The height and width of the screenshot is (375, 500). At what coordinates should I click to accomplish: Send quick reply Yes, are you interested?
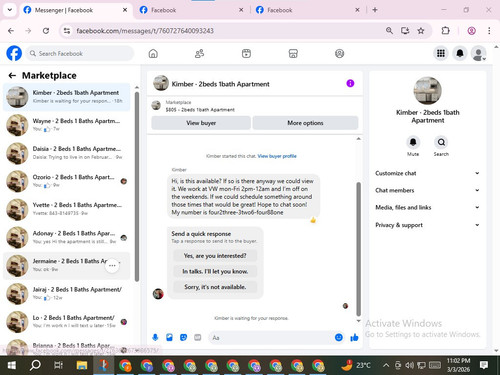pyautogui.click(x=215, y=256)
